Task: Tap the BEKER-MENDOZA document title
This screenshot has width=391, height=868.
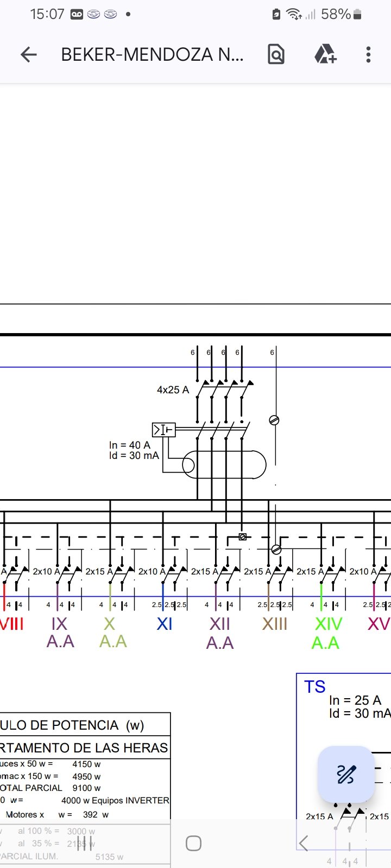Action: [152, 54]
